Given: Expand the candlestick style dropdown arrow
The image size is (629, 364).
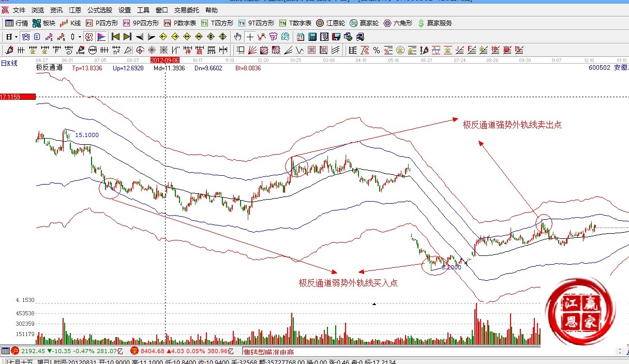Looking at the screenshot, I should point(79,37).
